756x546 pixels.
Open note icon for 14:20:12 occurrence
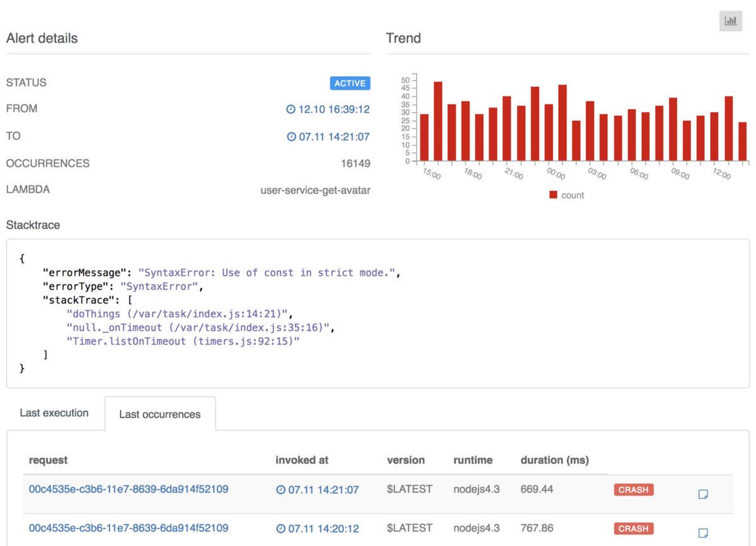coord(703,533)
